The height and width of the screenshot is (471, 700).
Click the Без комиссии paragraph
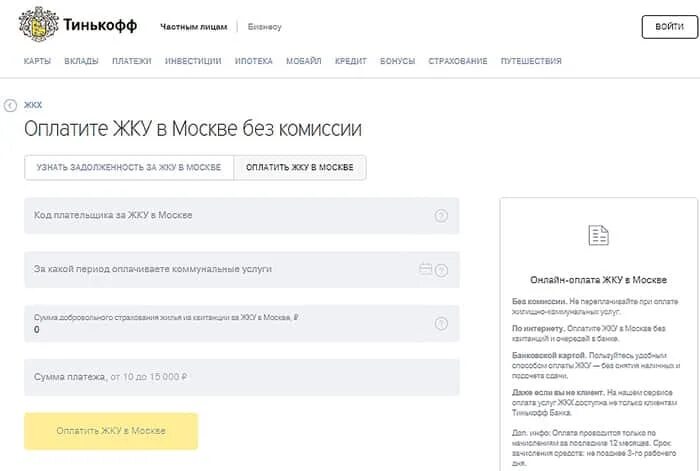pyautogui.click(x=595, y=307)
